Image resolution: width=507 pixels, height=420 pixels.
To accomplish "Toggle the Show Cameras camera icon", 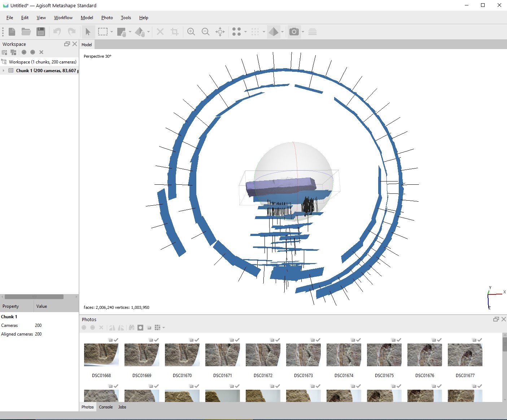I will click(x=294, y=32).
